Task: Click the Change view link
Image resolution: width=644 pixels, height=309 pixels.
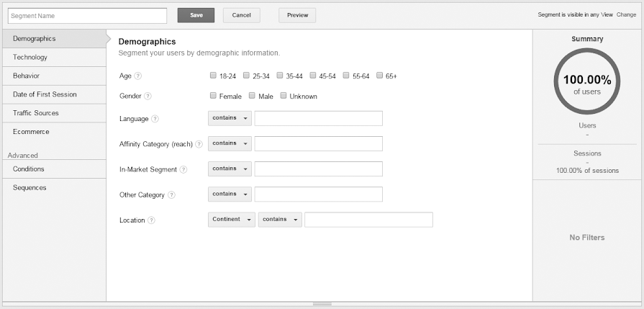Action: click(626, 15)
